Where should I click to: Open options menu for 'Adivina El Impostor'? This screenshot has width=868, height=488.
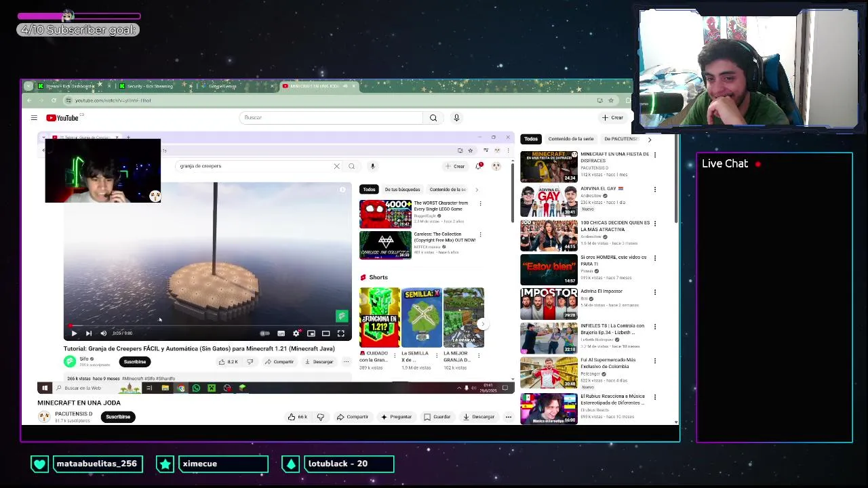[655, 292]
